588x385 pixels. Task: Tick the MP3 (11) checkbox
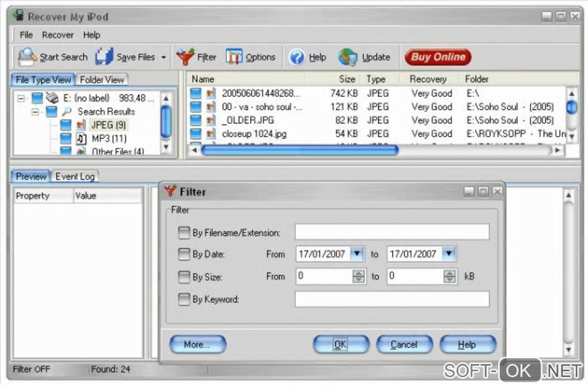(x=66, y=139)
